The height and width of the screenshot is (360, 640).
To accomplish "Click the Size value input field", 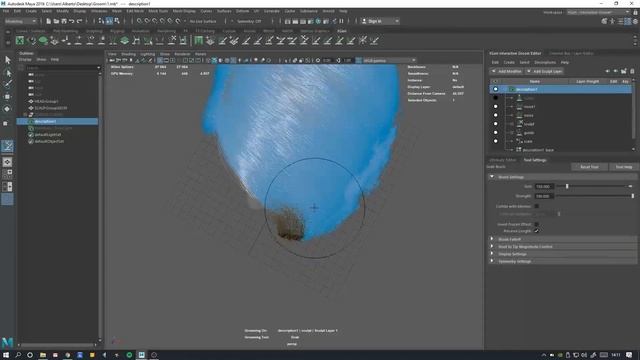I will point(544,186).
